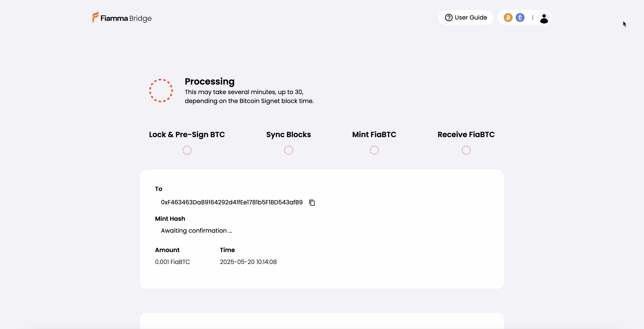Copy the To address with copy icon
The height and width of the screenshot is (329, 644).
(x=312, y=203)
